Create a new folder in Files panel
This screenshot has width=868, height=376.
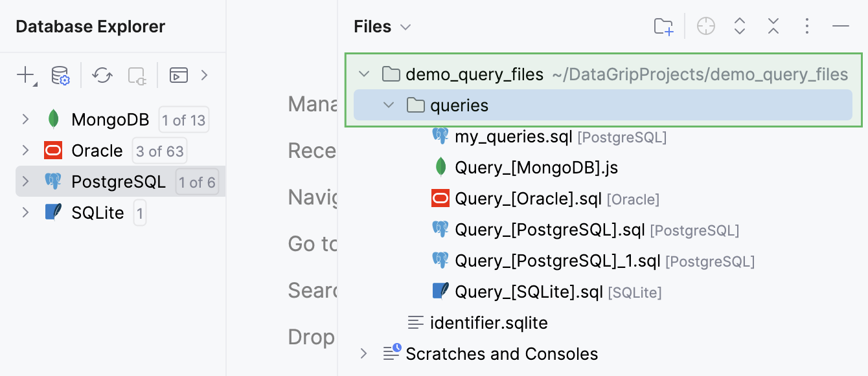pos(663,26)
